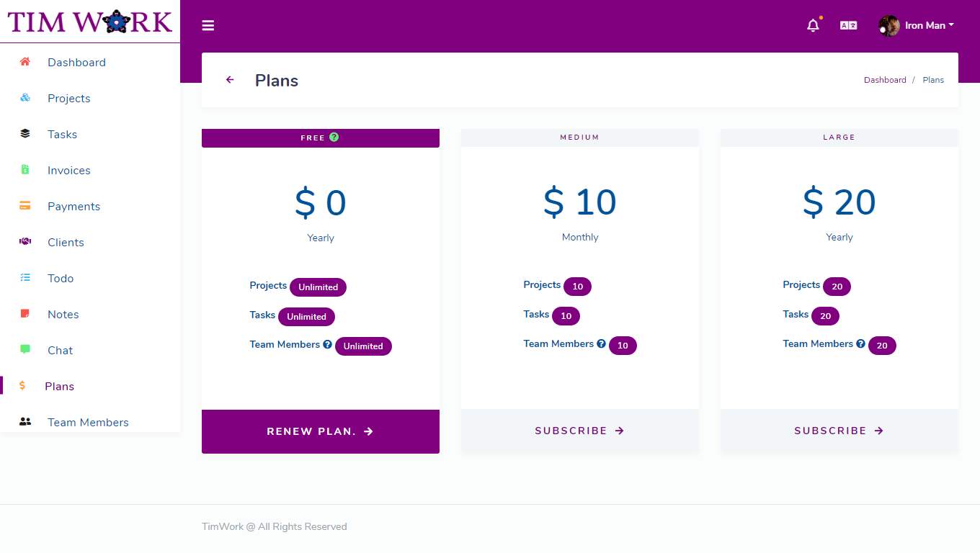Image resolution: width=980 pixels, height=553 pixels.
Task: Click Plans in the breadcrumb trail
Action: 933,80
